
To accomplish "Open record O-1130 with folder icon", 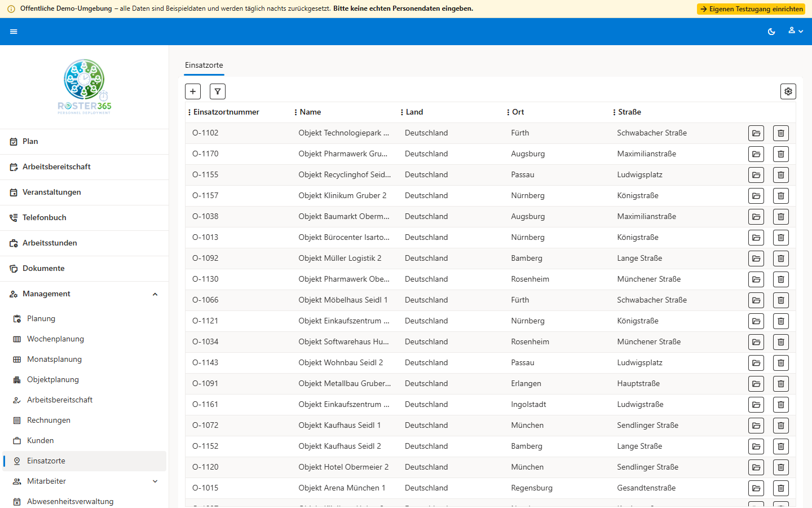I will pyautogui.click(x=756, y=279).
